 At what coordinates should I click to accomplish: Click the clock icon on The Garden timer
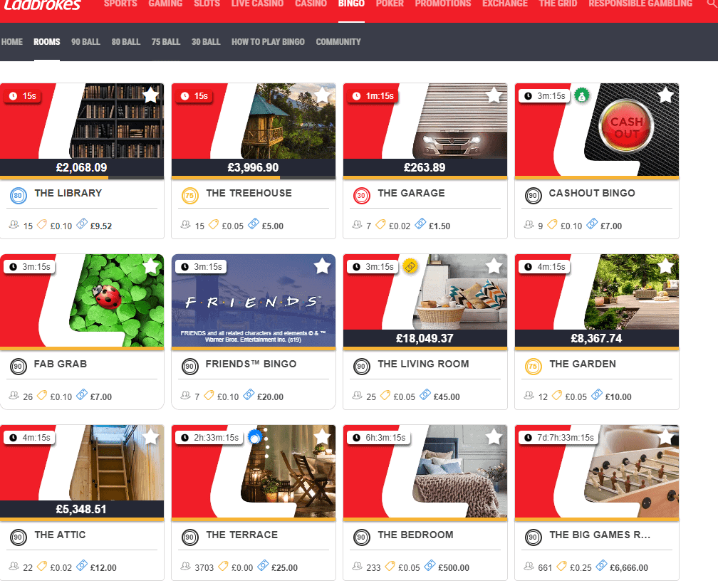[528, 267]
